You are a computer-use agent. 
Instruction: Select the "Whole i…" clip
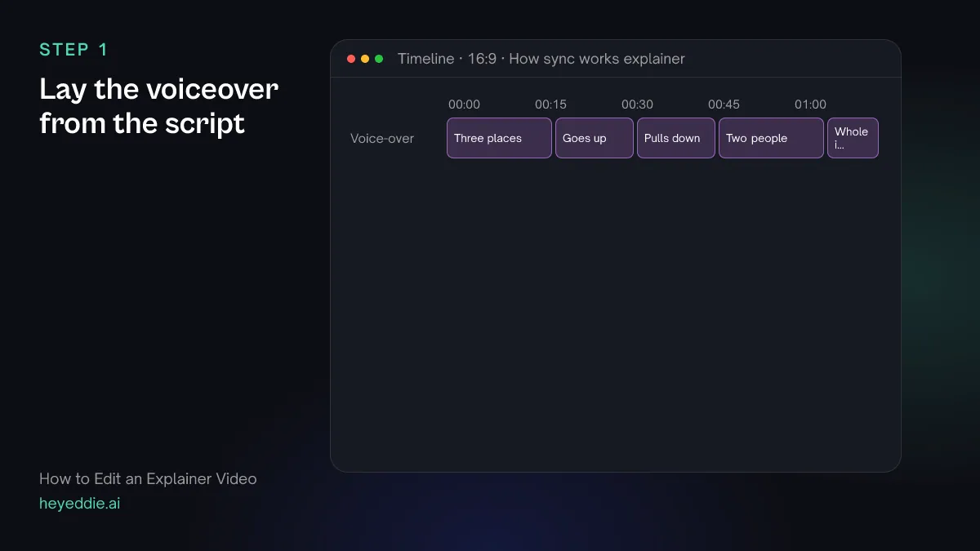coord(853,138)
